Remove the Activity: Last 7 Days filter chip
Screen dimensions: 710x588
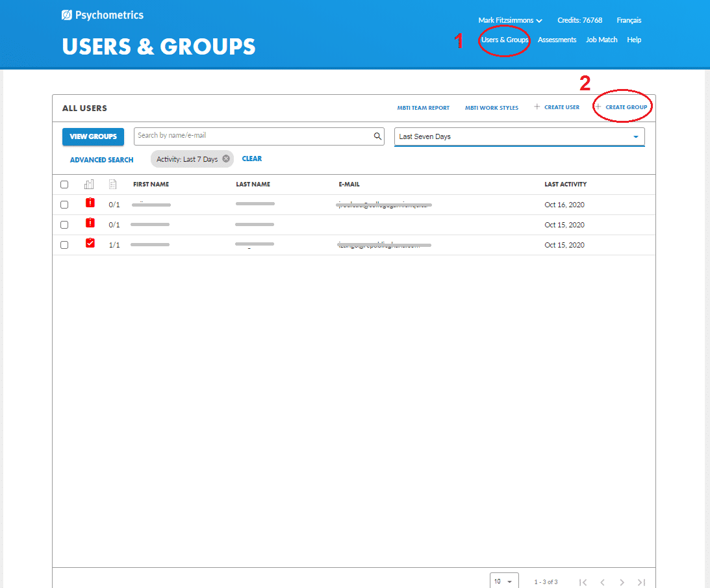(225, 159)
